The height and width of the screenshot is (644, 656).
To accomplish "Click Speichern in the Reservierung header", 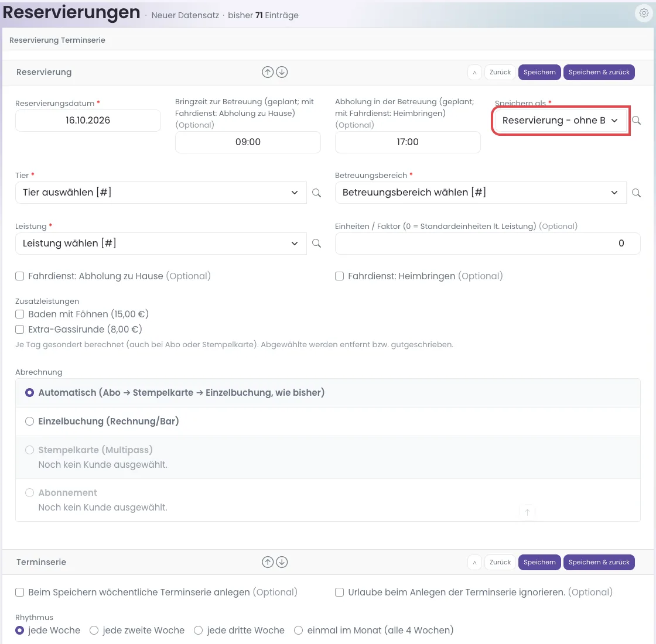I will (539, 73).
